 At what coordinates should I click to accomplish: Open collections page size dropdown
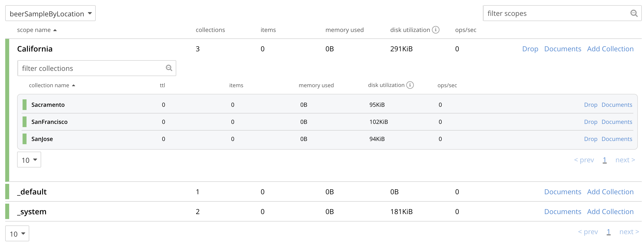pyautogui.click(x=29, y=160)
